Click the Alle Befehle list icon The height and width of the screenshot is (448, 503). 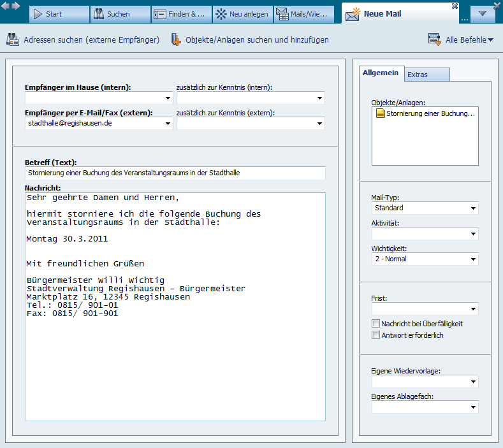coord(435,40)
